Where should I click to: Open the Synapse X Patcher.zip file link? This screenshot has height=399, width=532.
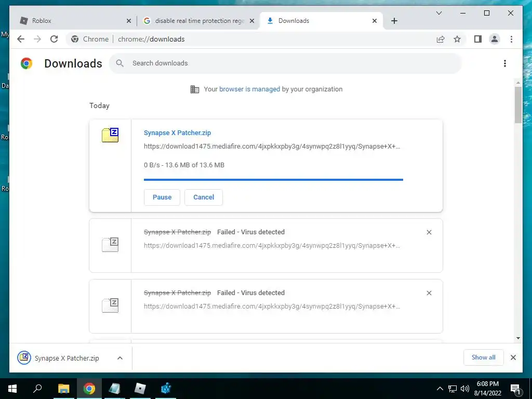pyautogui.click(x=177, y=132)
